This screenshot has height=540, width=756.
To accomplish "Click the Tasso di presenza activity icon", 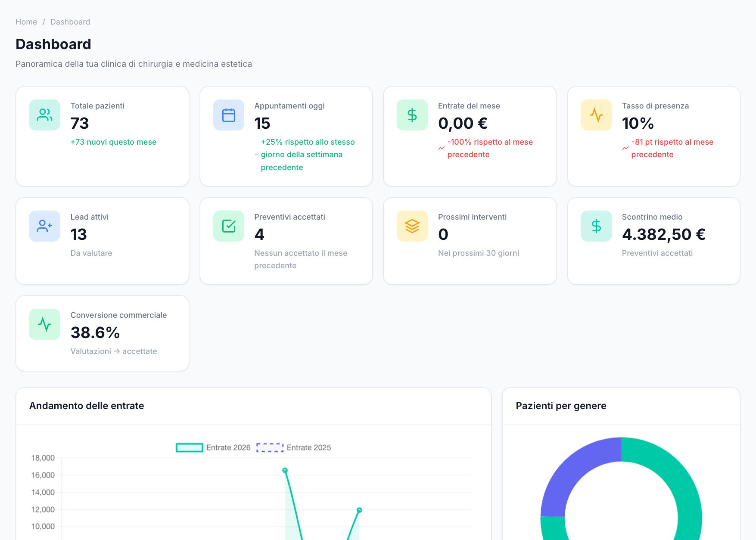I will point(596,115).
